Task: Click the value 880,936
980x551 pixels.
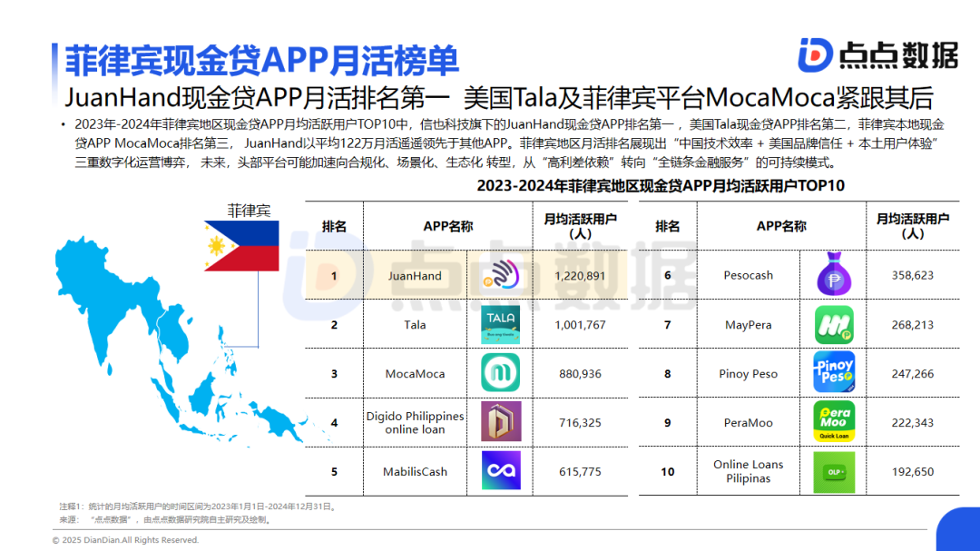Action: [x=580, y=373]
